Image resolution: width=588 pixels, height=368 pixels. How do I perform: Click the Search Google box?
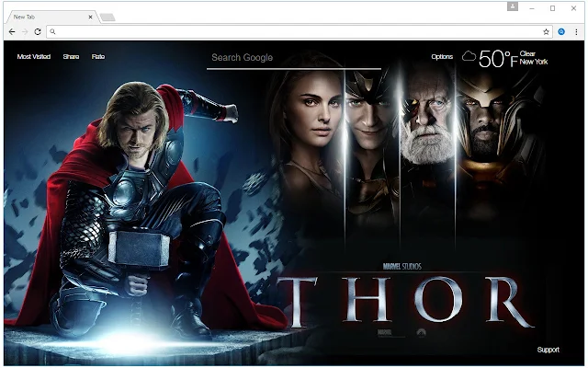coord(294,58)
